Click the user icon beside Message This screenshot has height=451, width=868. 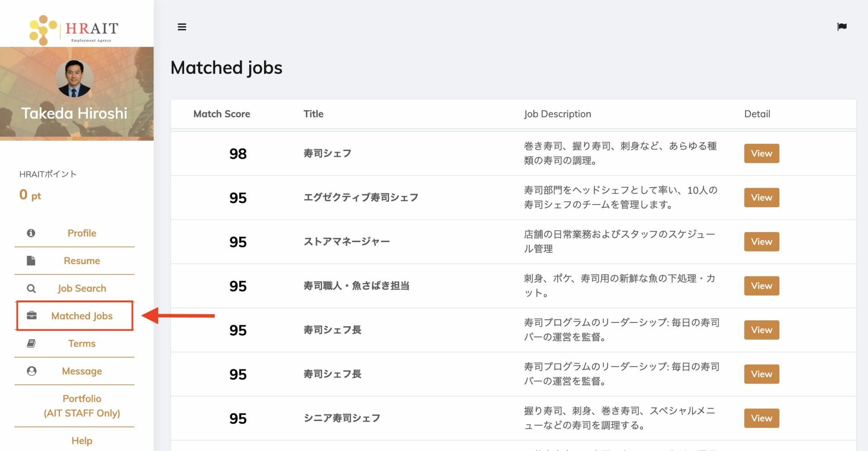point(32,371)
